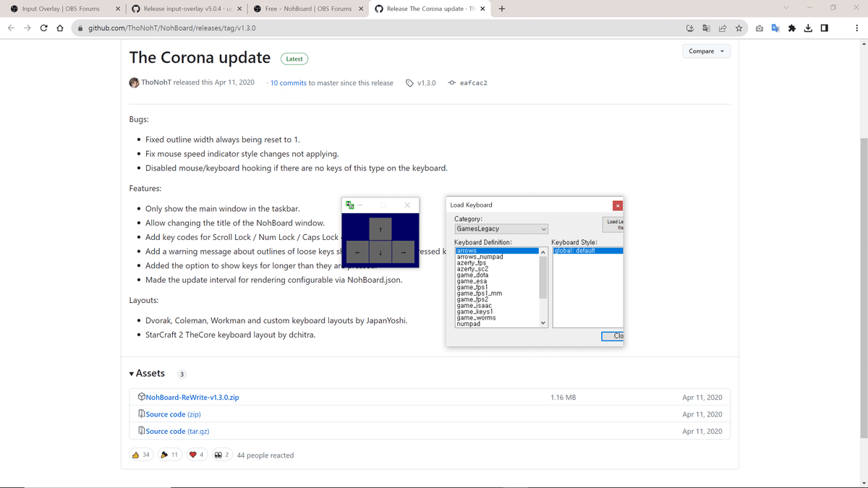Screen dimensions: 868x488
Task: Click the Keyboard Definition list's scroll-down arrow
Action: (544, 324)
